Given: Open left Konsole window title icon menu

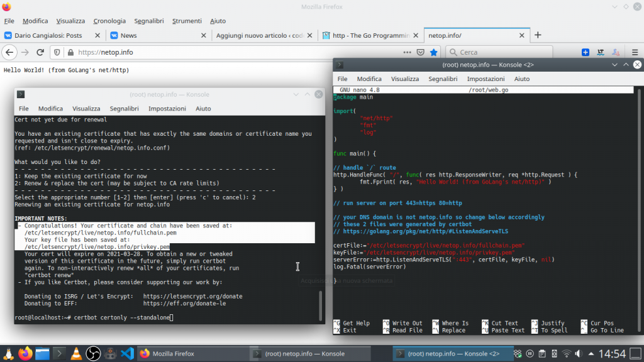Looking at the screenshot, I should click(x=21, y=94).
